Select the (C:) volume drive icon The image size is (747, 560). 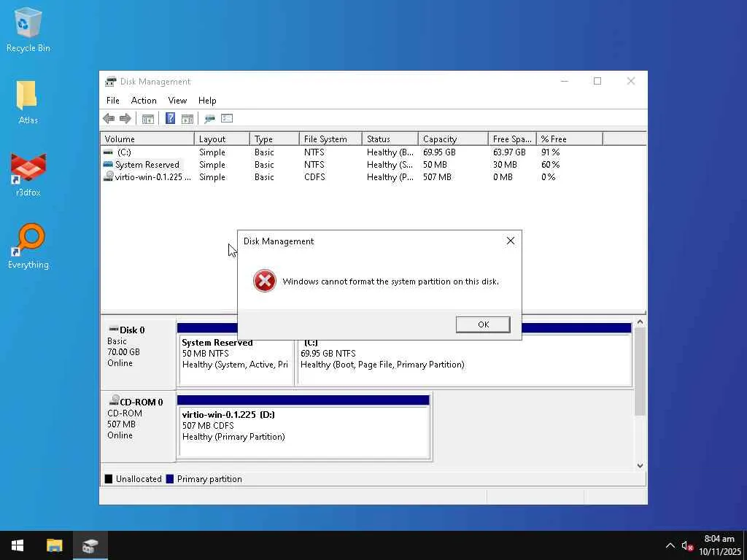click(x=108, y=152)
